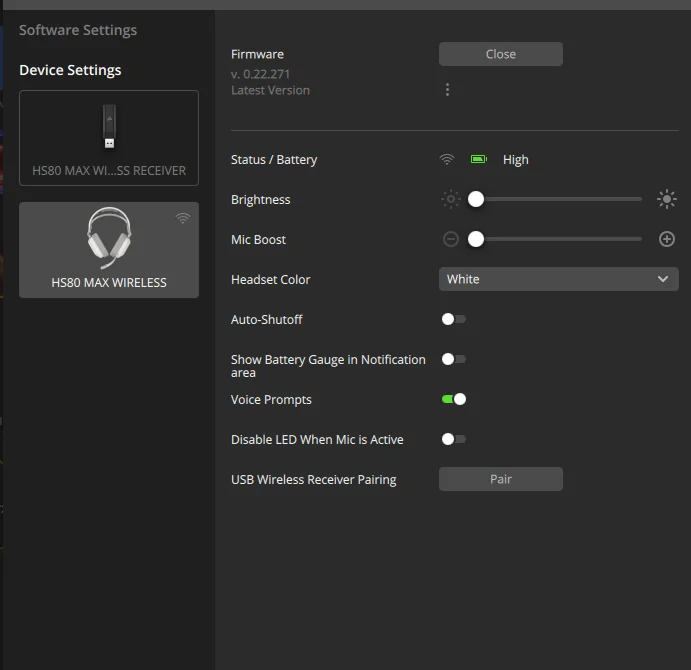Open Software Settings section
This screenshot has width=691, height=670.
(78, 30)
